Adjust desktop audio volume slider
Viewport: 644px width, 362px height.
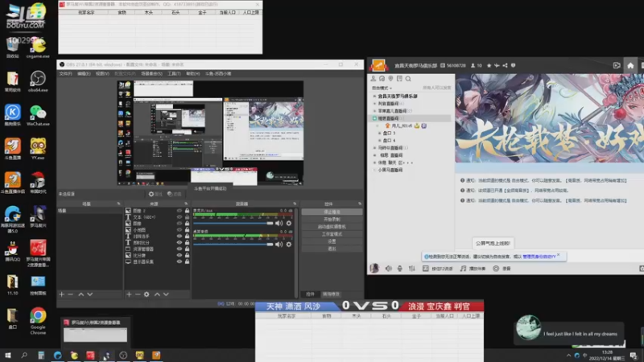pyautogui.click(x=233, y=245)
